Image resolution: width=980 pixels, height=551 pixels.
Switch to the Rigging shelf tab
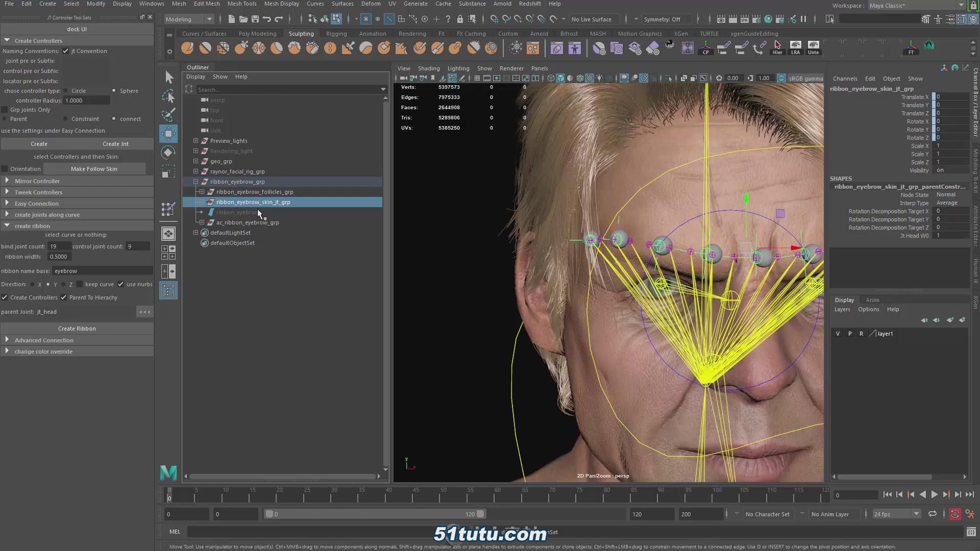tap(336, 34)
